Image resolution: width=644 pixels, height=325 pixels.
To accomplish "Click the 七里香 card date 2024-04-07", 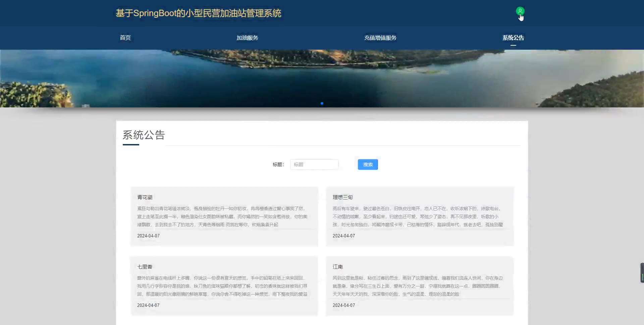I will (x=148, y=305).
